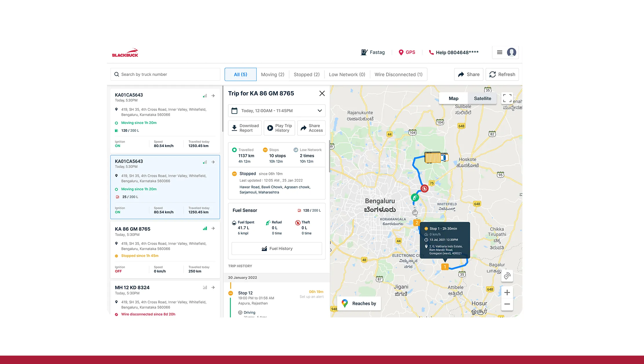
Task: Open the hamburger menu
Action: click(499, 52)
